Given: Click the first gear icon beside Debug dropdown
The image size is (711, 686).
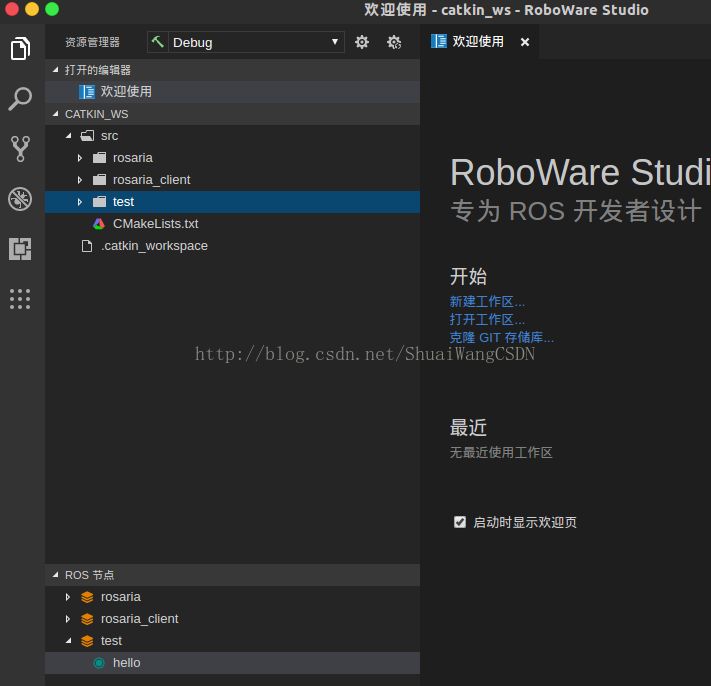Looking at the screenshot, I should [x=362, y=42].
